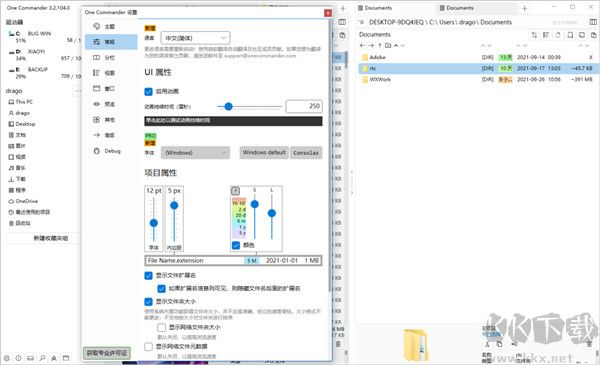Screen dimensions: 600x365
Task: Click the animation duration slider handle
Action: (228, 106)
